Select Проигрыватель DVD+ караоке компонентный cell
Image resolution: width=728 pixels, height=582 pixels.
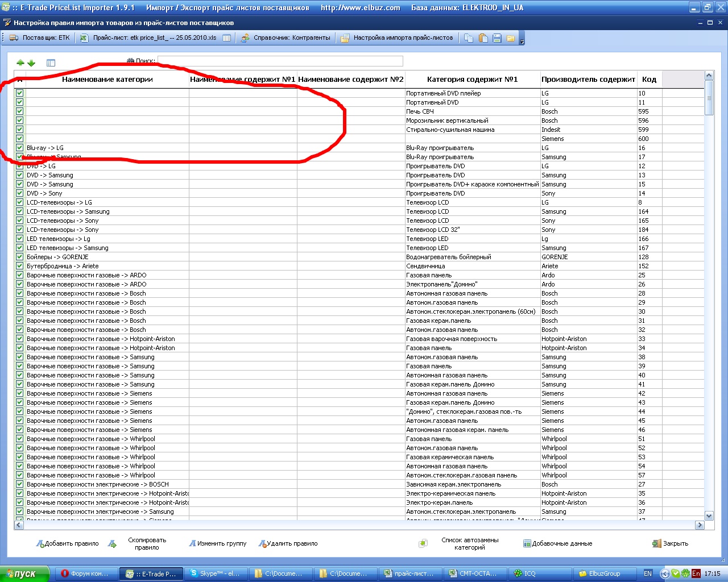[473, 184]
